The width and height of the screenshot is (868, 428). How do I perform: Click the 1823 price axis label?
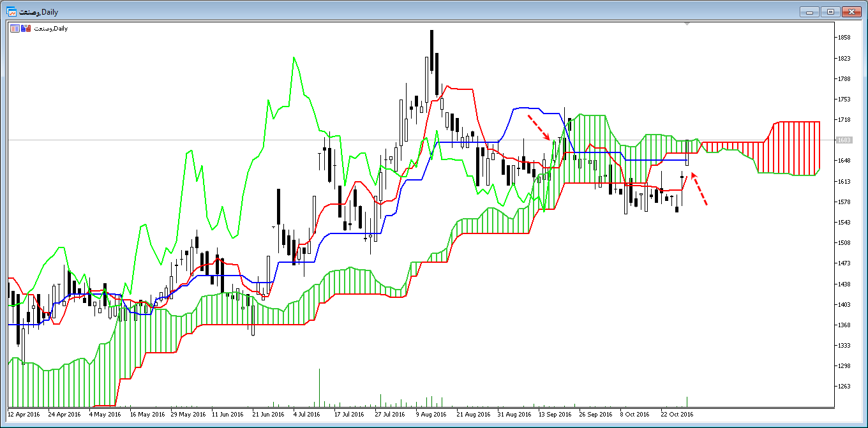point(844,58)
